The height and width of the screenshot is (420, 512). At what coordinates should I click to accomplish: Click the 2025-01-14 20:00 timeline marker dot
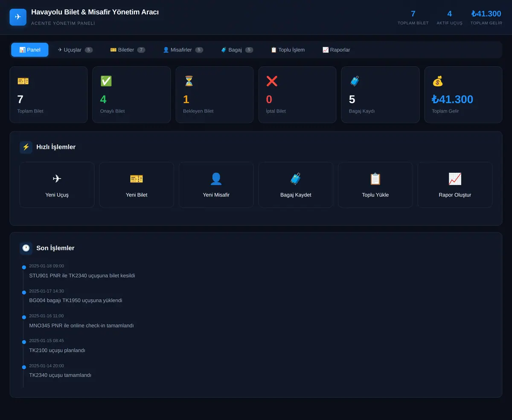(x=24, y=367)
